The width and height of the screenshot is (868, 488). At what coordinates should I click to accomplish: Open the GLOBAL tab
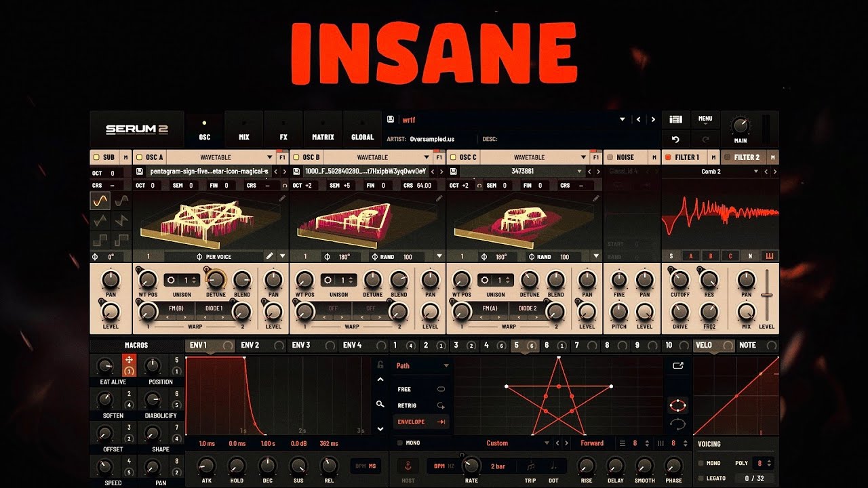[363, 130]
